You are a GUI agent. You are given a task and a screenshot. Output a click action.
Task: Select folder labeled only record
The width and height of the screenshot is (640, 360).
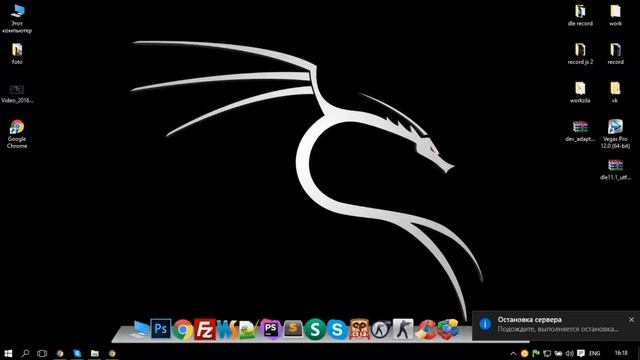(x=615, y=54)
